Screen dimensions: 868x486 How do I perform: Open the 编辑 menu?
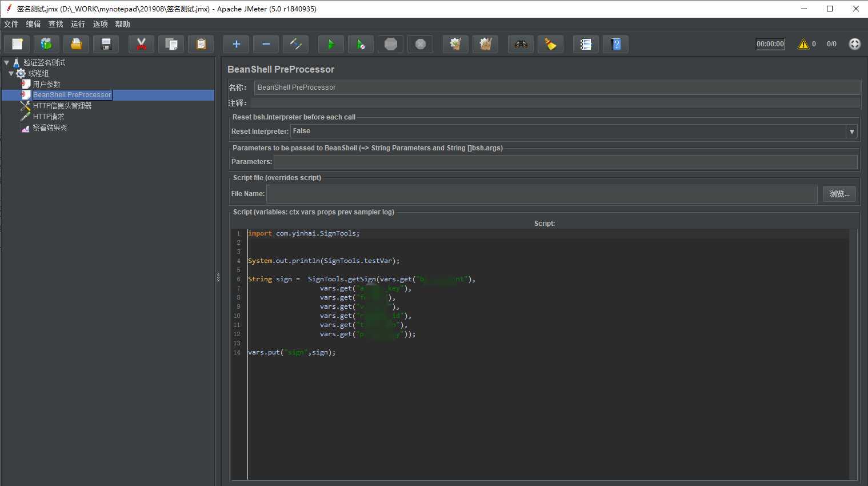(x=33, y=24)
